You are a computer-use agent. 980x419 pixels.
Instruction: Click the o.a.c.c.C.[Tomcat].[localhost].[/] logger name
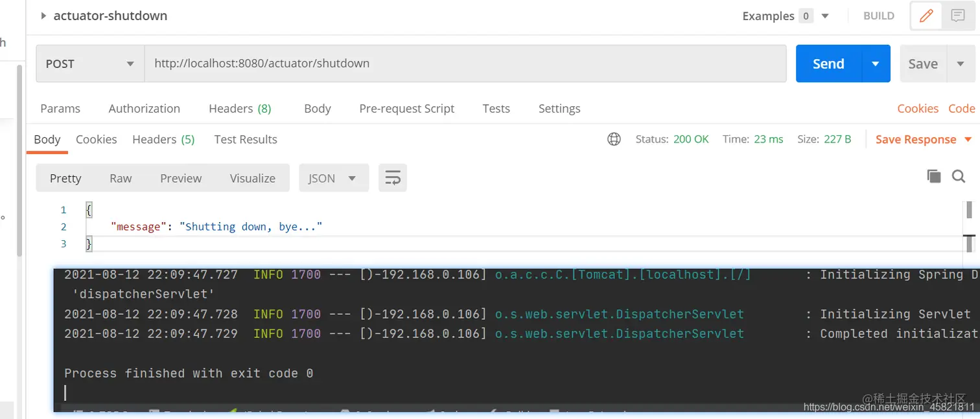tap(623, 275)
